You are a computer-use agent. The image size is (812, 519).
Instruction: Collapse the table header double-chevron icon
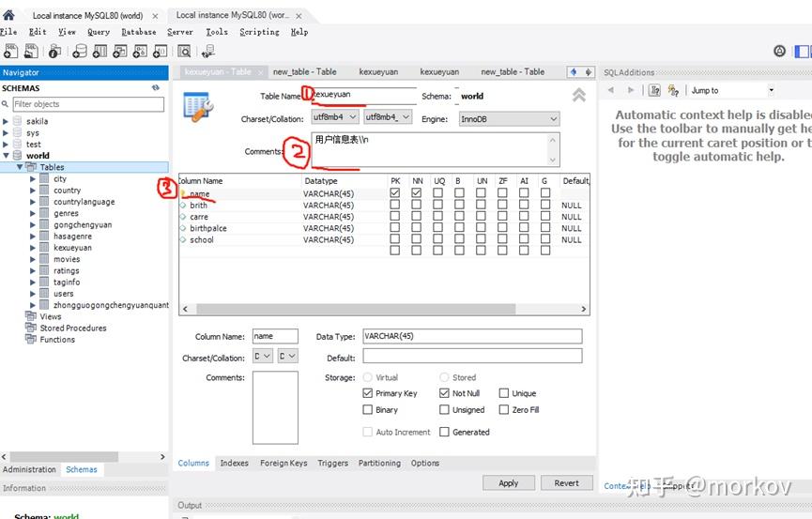[579, 95]
